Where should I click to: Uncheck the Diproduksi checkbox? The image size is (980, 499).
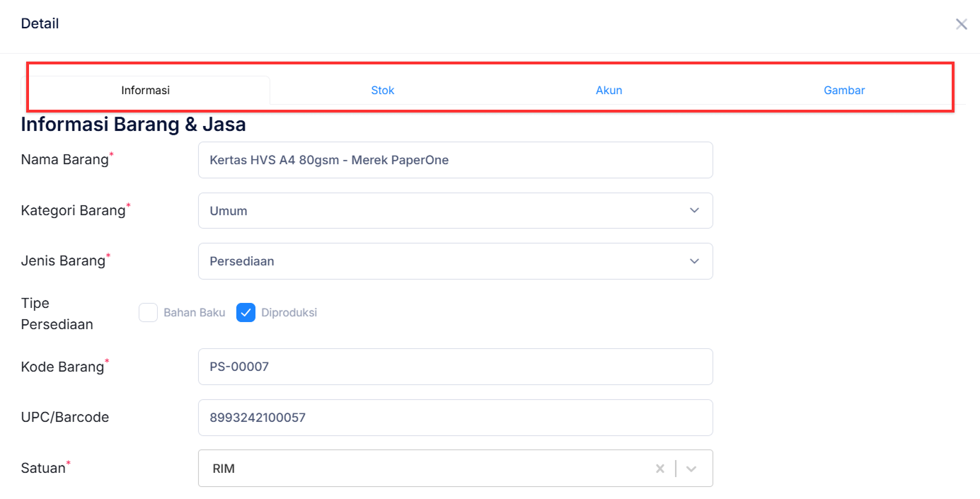(246, 312)
